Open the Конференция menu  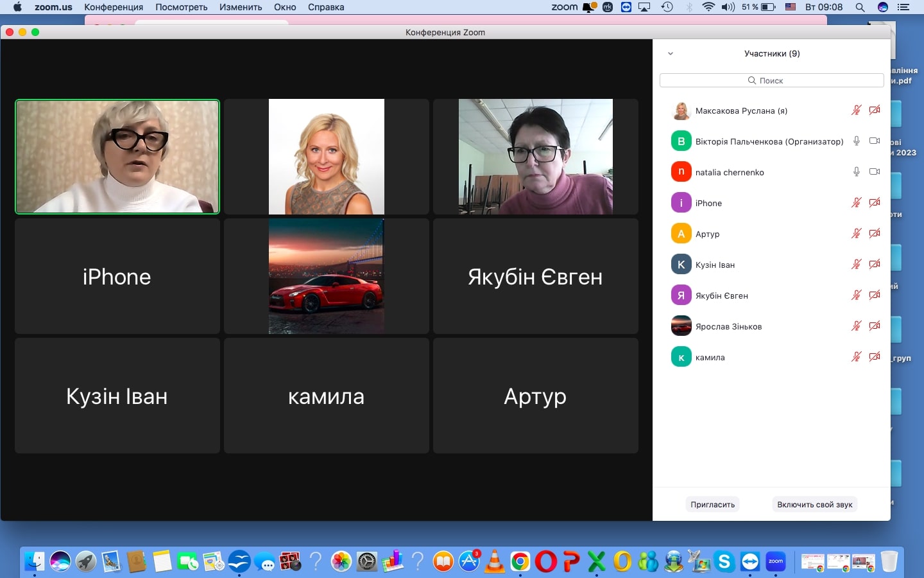(114, 7)
